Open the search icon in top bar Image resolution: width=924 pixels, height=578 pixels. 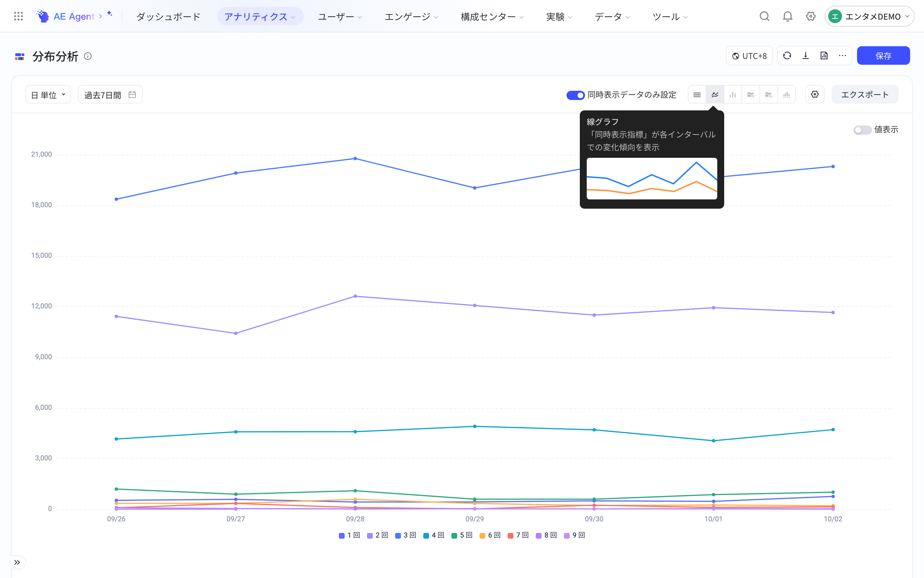[x=764, y=16]
